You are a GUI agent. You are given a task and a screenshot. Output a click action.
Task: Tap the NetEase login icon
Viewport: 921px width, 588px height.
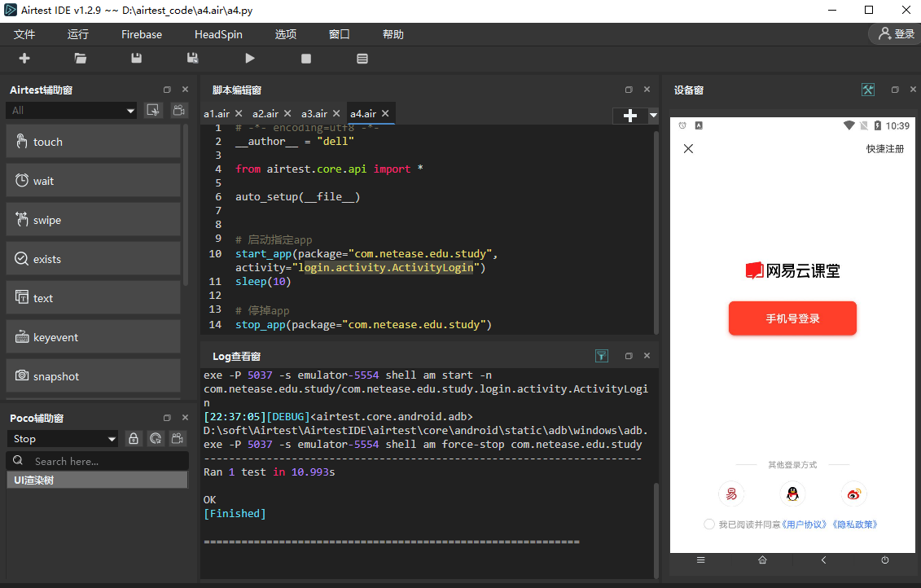[731, 494]
